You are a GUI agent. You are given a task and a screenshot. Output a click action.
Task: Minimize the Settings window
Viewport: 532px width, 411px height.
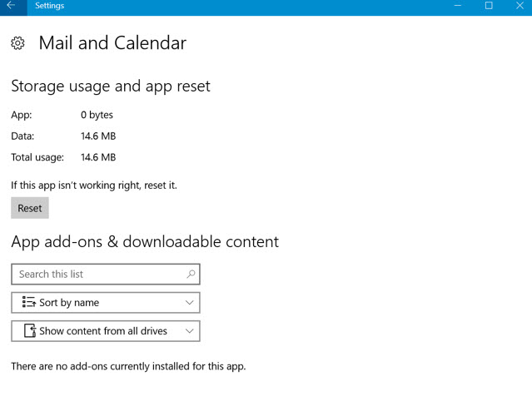(x=458, y=6)
